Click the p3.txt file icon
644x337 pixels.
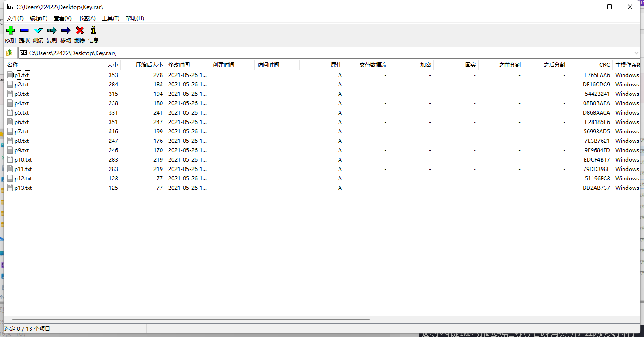10,94
